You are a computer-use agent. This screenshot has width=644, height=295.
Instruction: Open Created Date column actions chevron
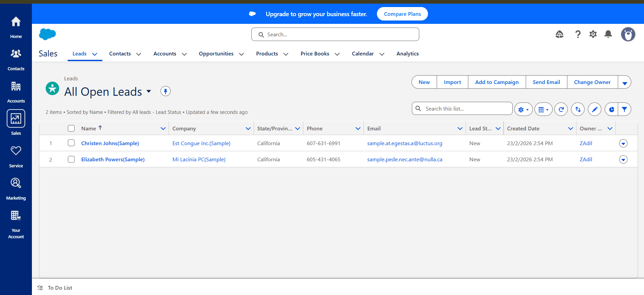[x=571, y=128]
